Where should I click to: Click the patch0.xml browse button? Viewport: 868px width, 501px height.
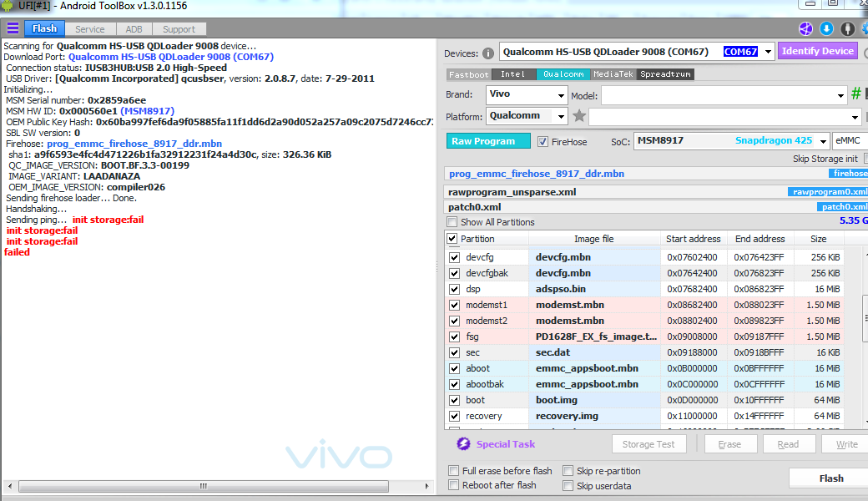[x=842, y=206]
